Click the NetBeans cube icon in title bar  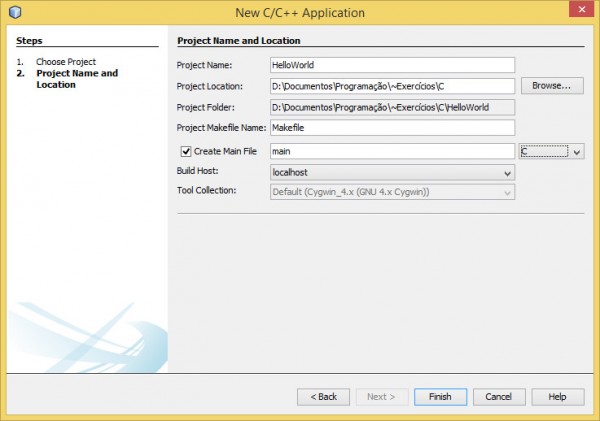pos(15,12)
